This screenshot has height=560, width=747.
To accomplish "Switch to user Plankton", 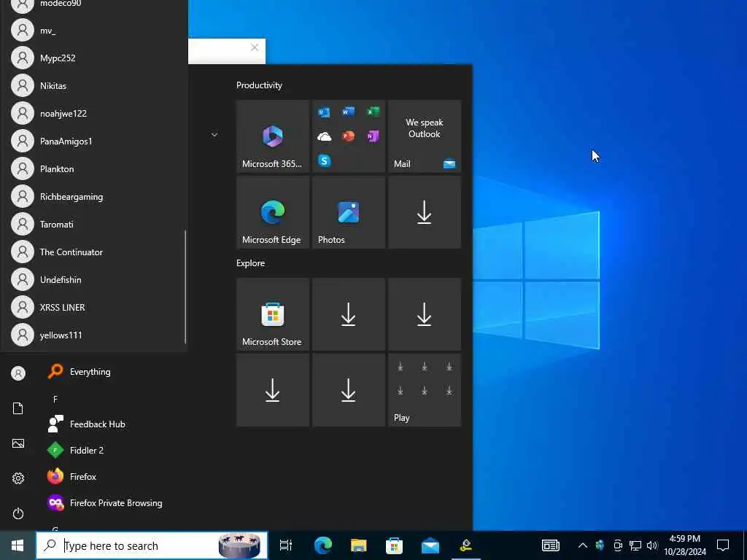I will 94,168.
